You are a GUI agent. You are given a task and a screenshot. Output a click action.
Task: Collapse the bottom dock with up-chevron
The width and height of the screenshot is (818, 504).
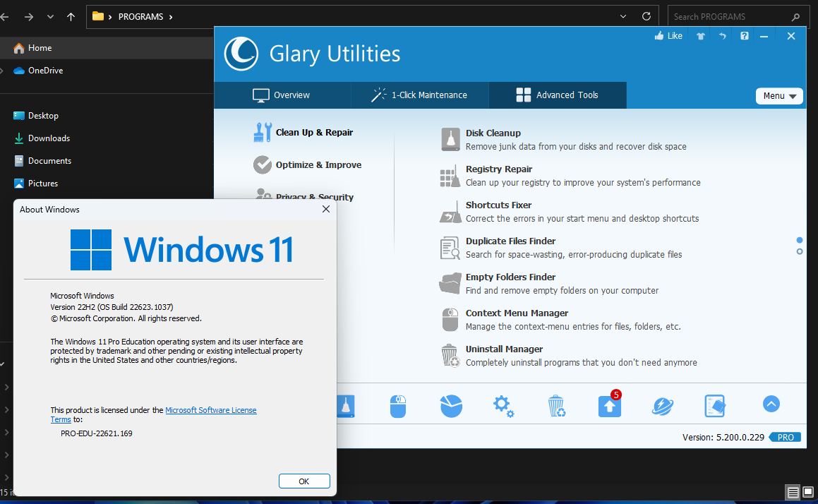771,404
